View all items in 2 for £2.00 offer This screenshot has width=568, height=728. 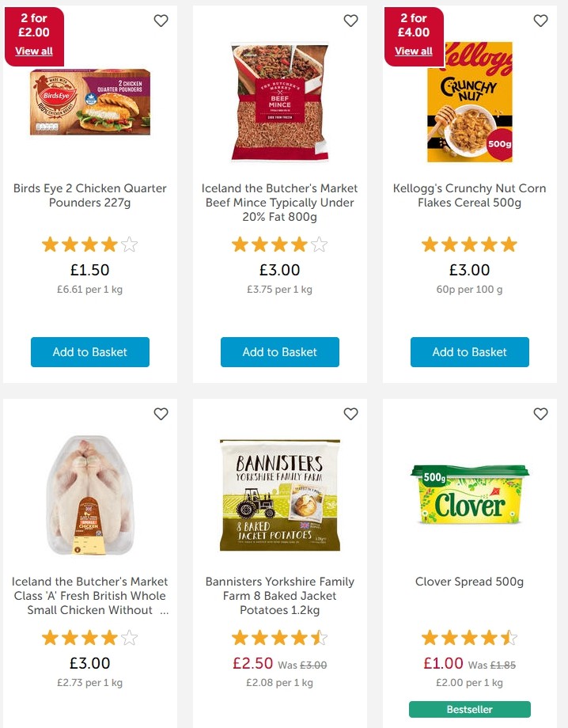(34, 51)
